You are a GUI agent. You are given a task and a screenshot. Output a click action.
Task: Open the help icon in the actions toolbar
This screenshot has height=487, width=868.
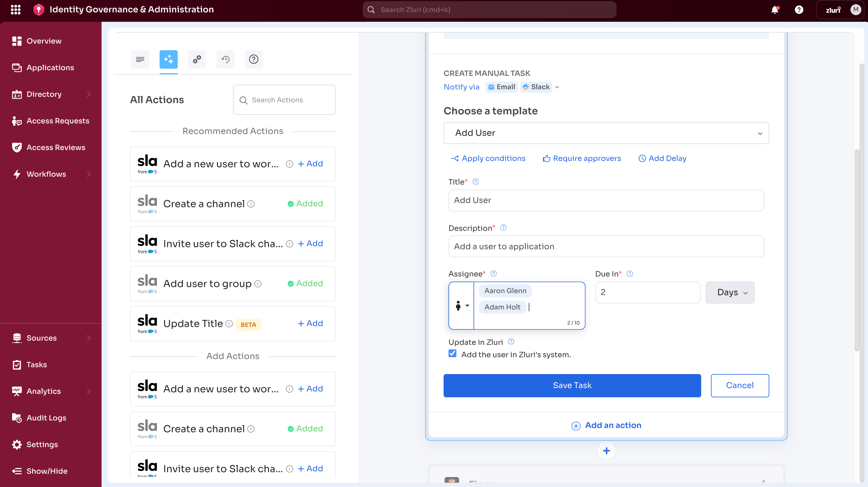coord(254,59)
